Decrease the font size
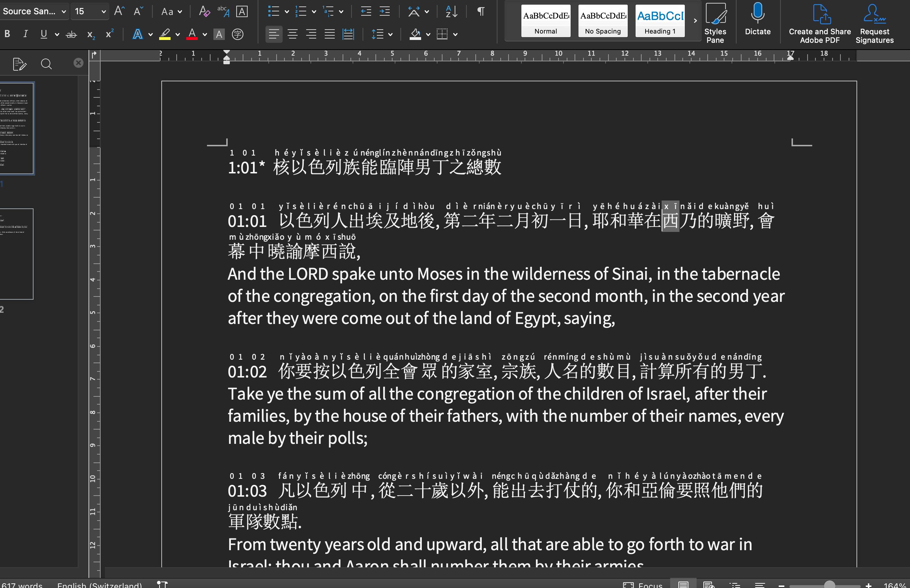910x588 pixels. click(138, 11)
